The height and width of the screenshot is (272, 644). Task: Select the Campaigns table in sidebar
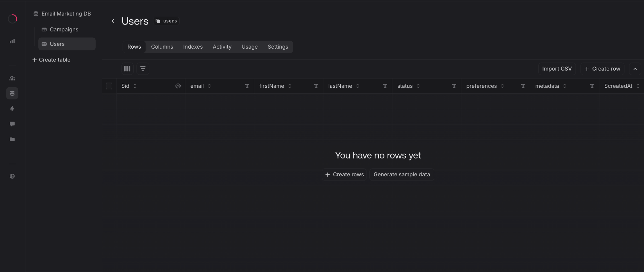pos(64,30)
